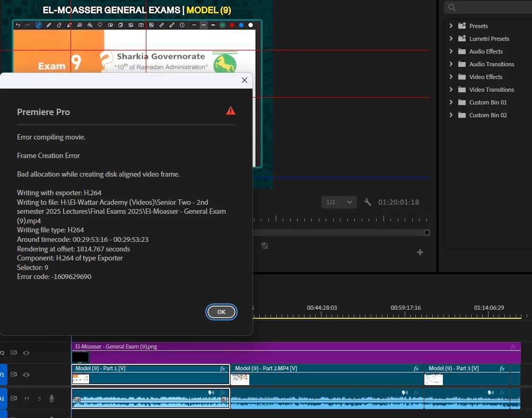Image resolution: width=532 pixels, height=418 pixels.
Task: Click the A1 voice-over record microphone
Action: 51,398
